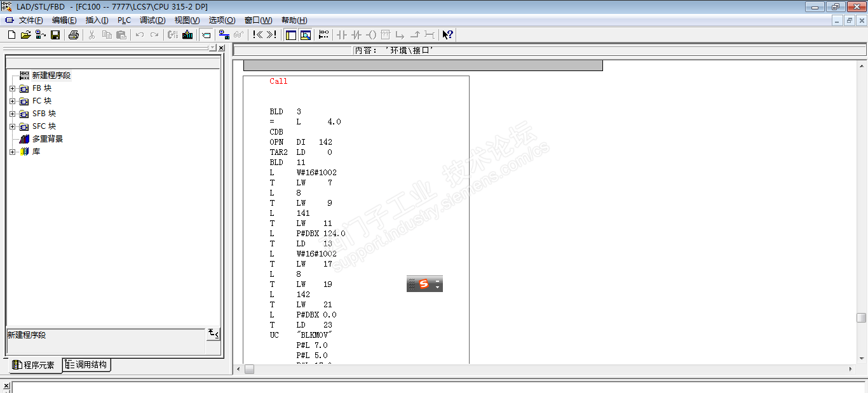Screen dimensions: 868x393
Task: Insert an output coil element
Action: (371, 35)
